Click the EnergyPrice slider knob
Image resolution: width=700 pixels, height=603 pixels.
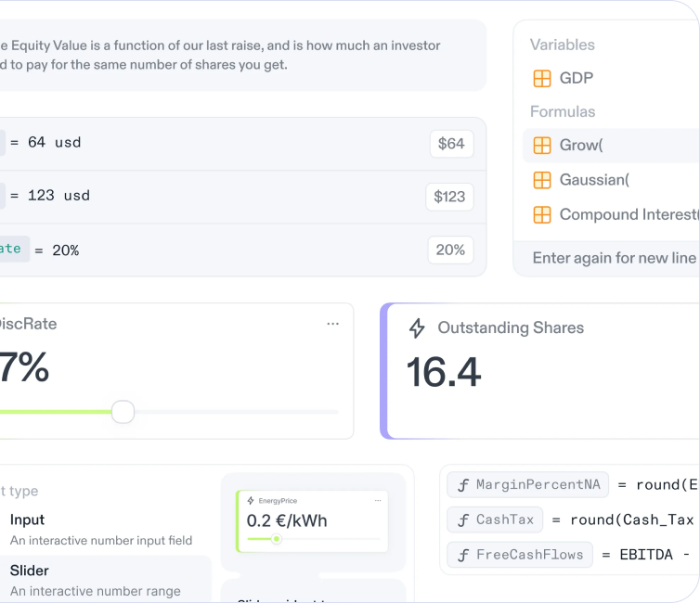(276, 539)
